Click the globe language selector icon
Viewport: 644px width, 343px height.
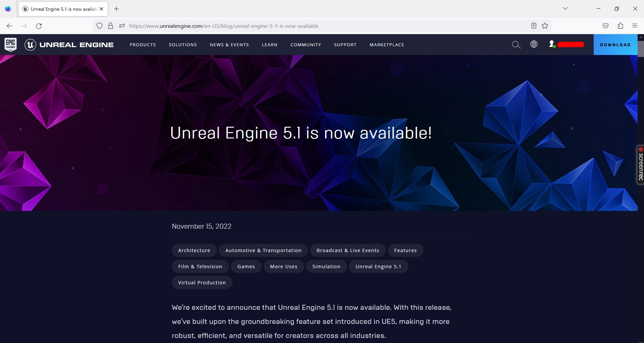click(x=534, y=44)
